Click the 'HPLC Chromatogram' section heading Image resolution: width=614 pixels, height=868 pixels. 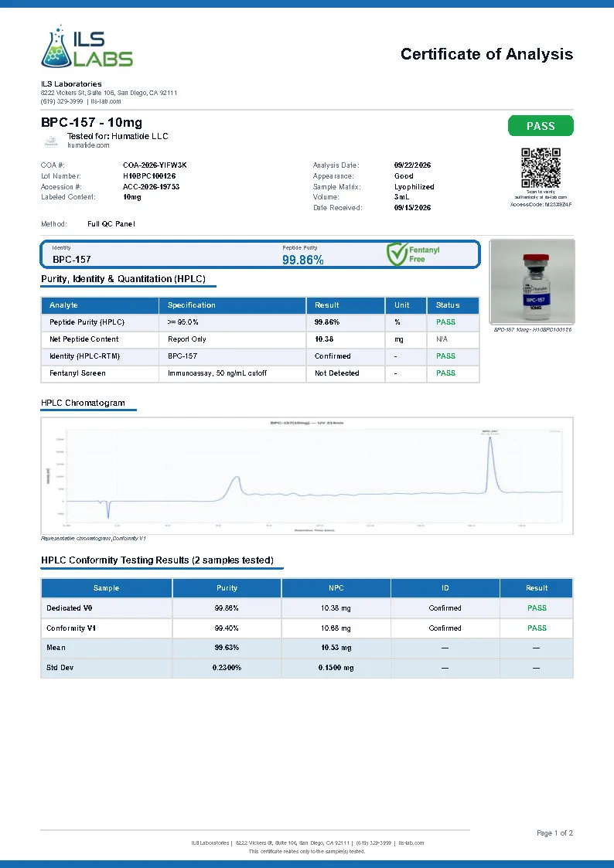coord(83,403)
